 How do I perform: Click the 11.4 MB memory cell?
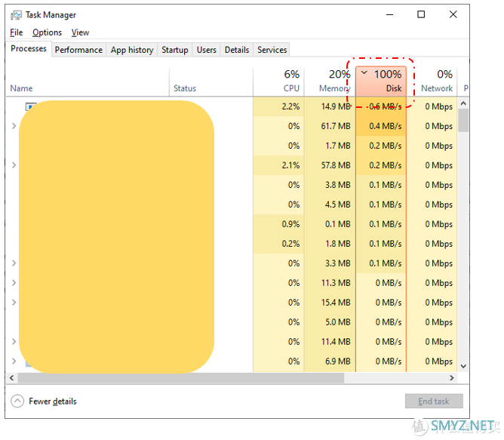coord(330,342)
